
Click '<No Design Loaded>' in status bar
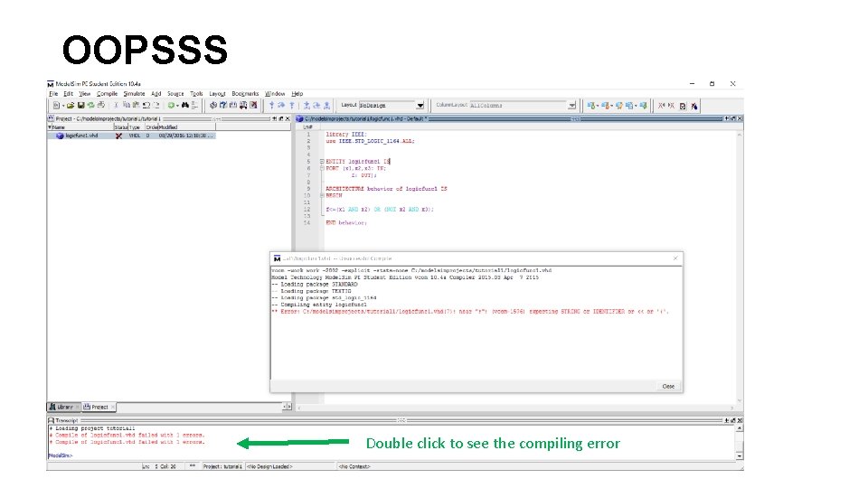[269, 466]
